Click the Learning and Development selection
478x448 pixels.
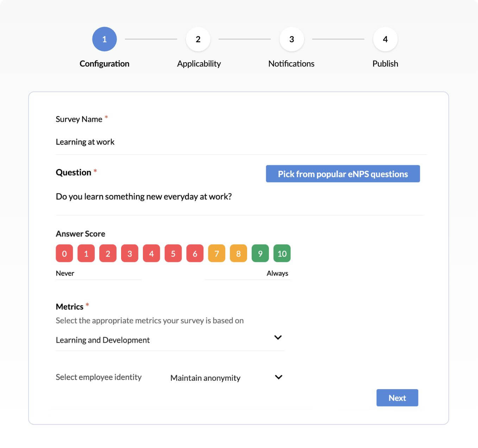[x=103, y=340]
